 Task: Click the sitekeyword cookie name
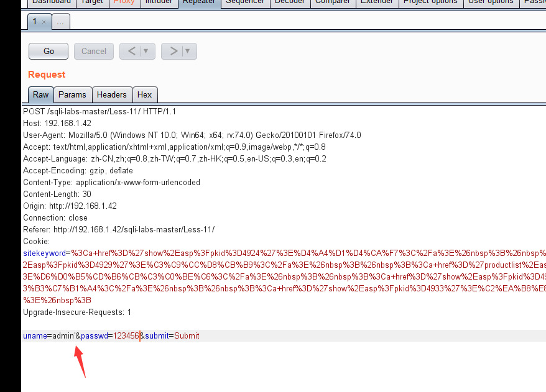(45, 253)
